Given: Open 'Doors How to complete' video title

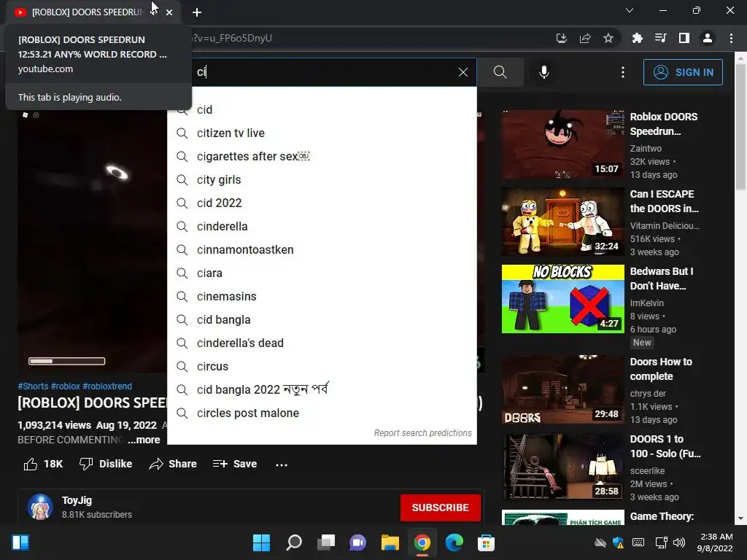Looking at the screenshot, I should (661, 369).
